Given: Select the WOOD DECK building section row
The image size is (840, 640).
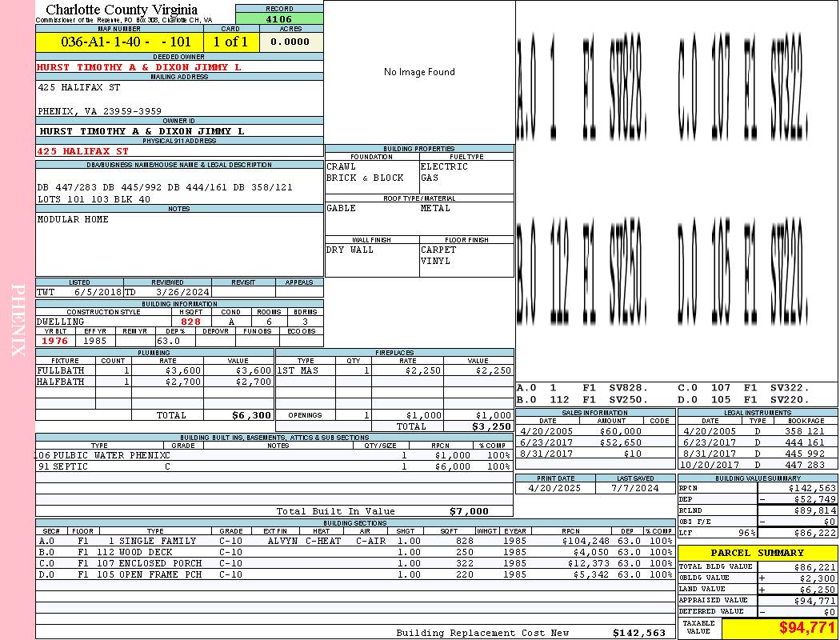Looking at the screenshot, I should pyautogui.click(x=356, y=552).
